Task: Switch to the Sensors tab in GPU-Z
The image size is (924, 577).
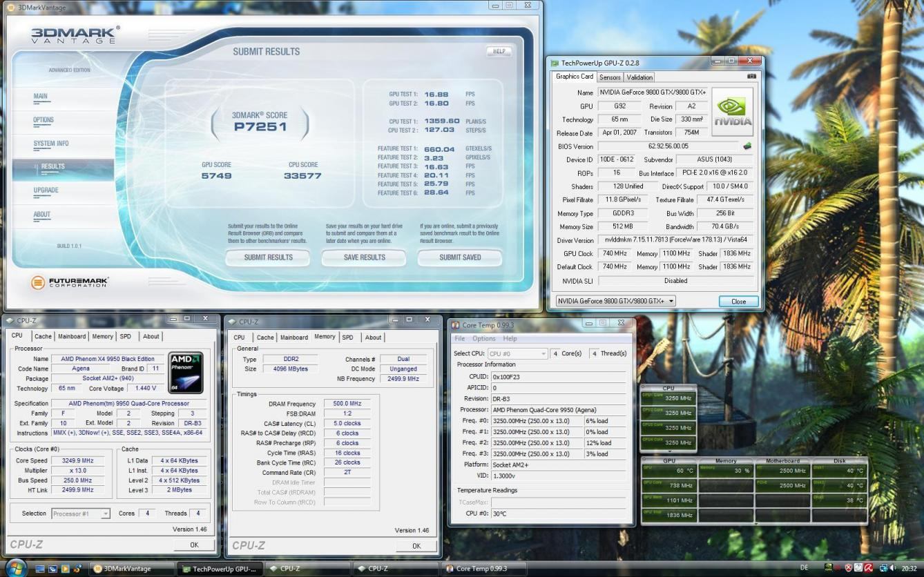Action: point(610,77)
